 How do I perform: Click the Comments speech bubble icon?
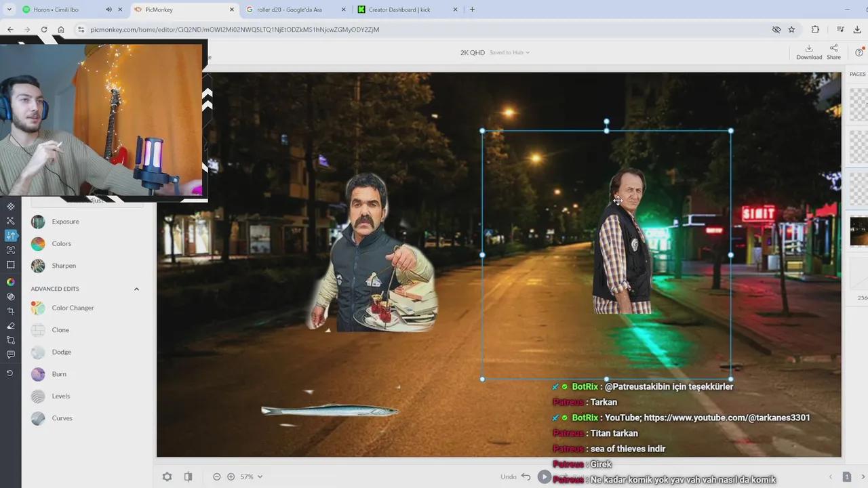10,354
